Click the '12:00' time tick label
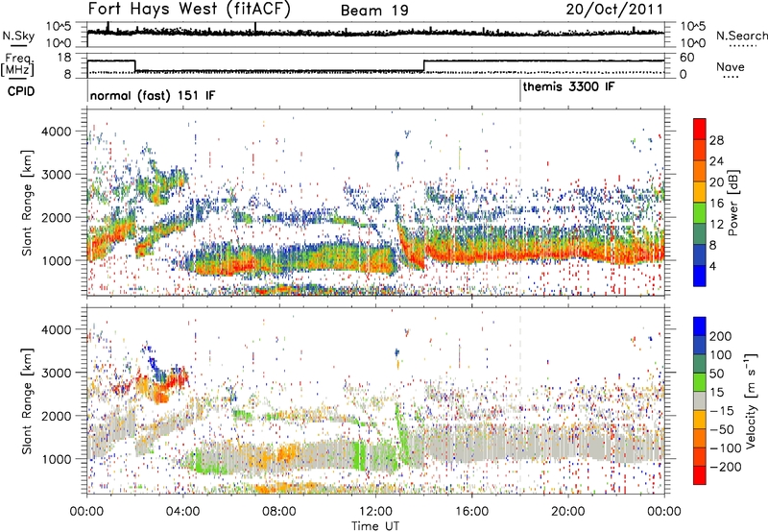This screenshot has height=532, width=768. 375,512
